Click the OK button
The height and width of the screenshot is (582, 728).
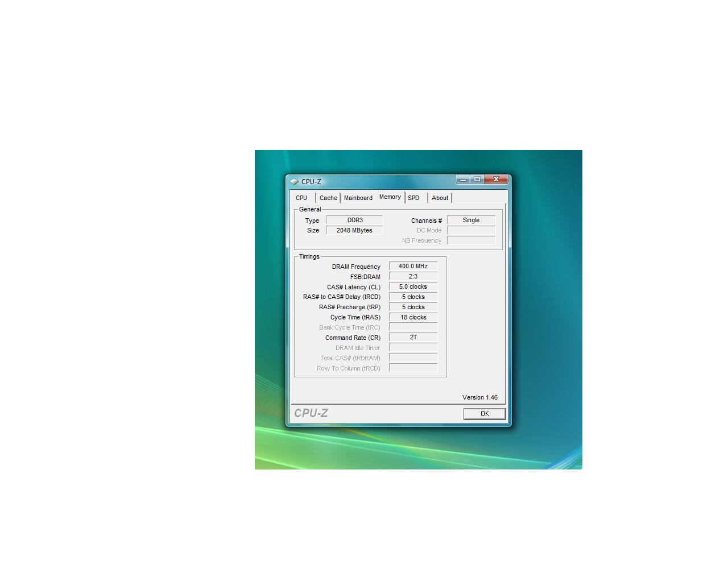click(x=485, y=414)
